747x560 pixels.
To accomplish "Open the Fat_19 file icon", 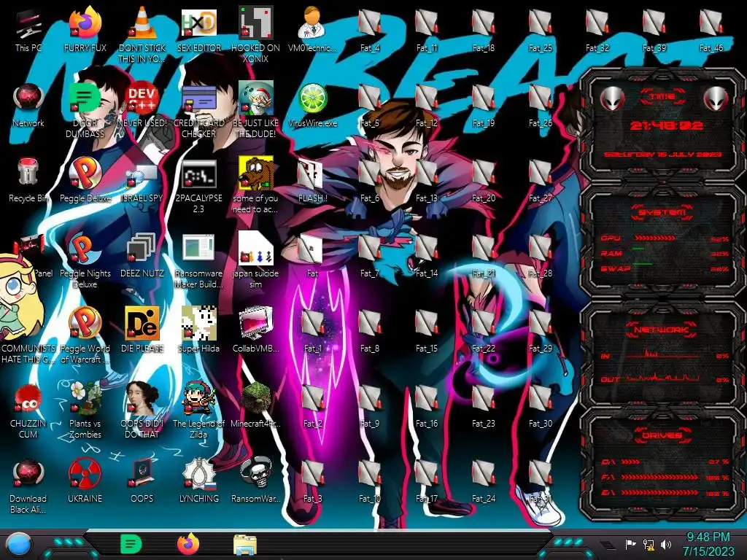I will 484,99.
